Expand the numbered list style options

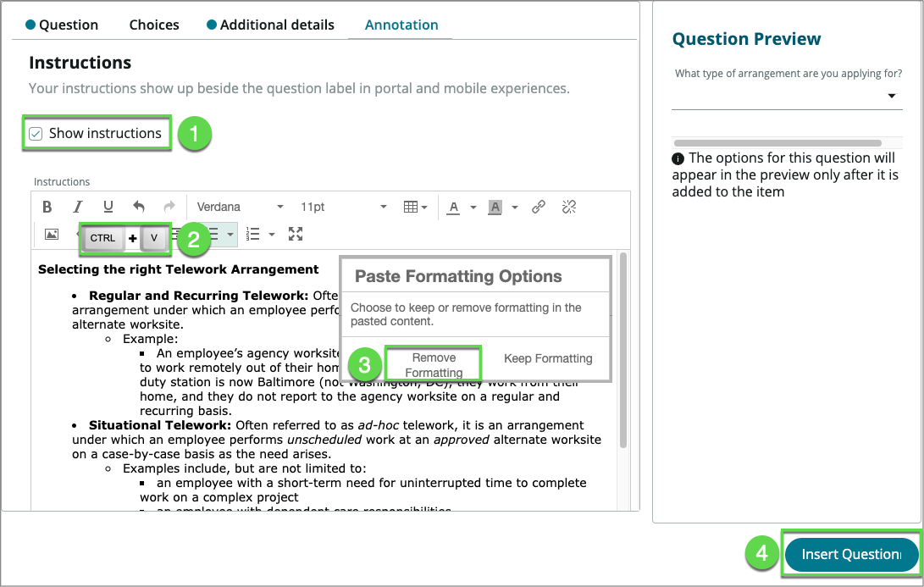click(x=272, y=234)
